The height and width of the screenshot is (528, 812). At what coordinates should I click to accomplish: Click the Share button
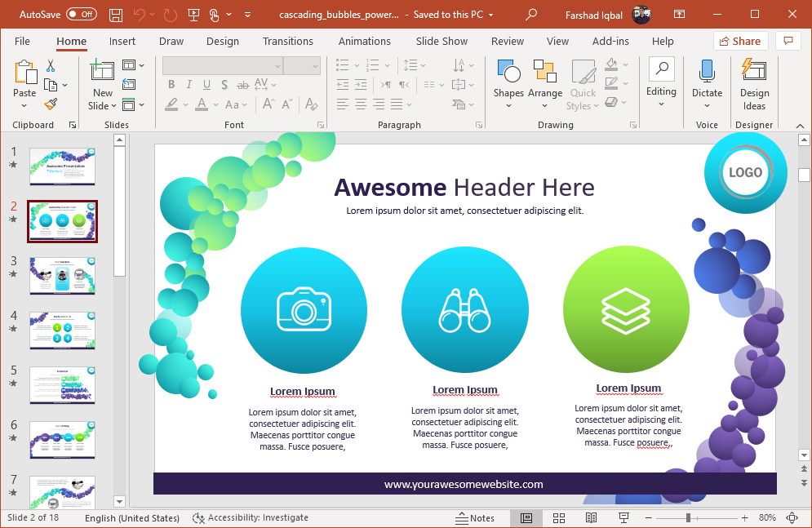tap(740, 41)
